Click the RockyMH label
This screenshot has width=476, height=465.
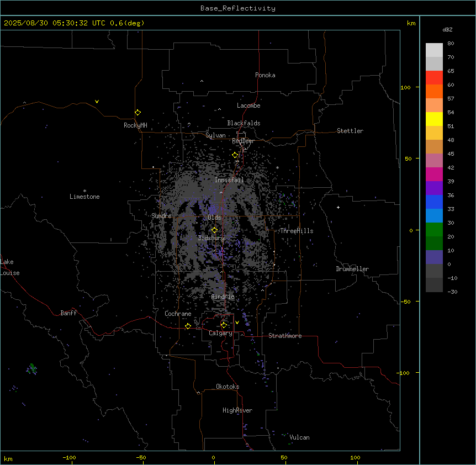[x=135, y=125]
